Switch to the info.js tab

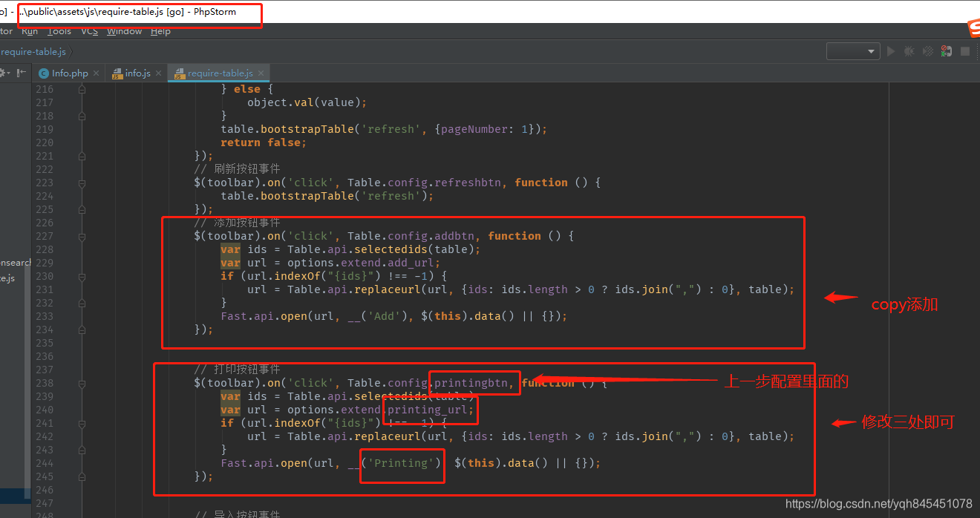click(137, 73)
